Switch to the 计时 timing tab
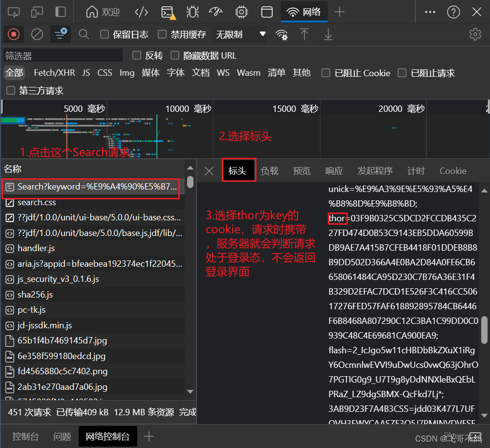This screenshot has height=448, width=490. coord(416,171)
